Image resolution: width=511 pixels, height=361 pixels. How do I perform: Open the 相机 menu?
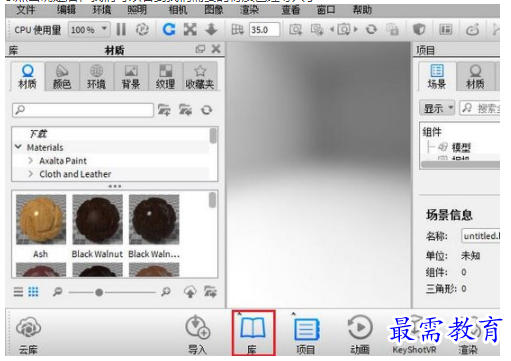click(x=178, y=10)
